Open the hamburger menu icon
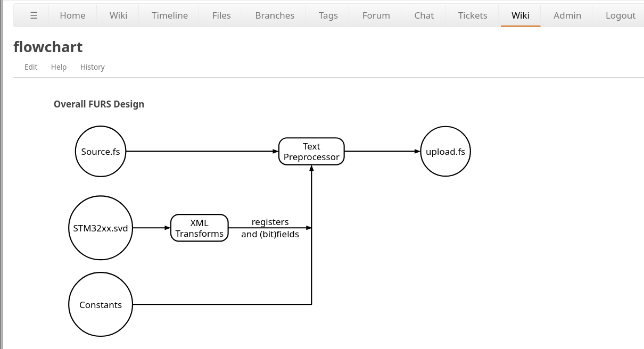644x349 pixels. click(x=34, y=15)
